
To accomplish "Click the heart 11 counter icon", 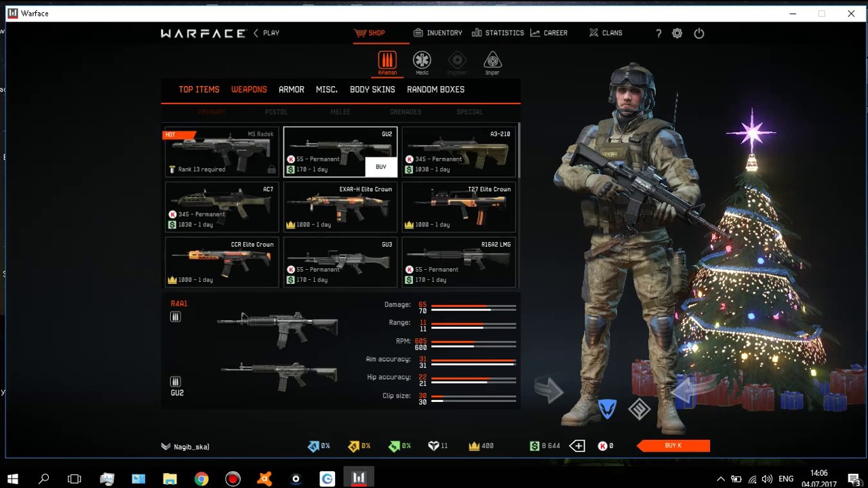I will 433,446.
